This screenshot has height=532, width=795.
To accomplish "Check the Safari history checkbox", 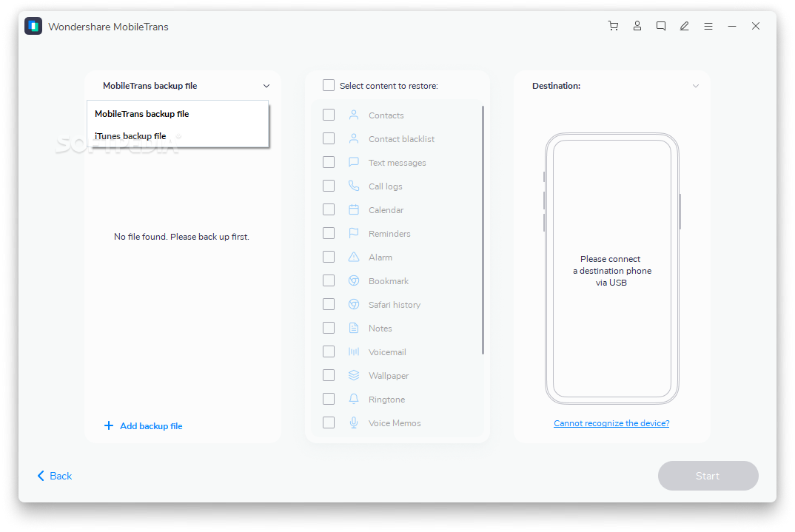I will (329, 304).
